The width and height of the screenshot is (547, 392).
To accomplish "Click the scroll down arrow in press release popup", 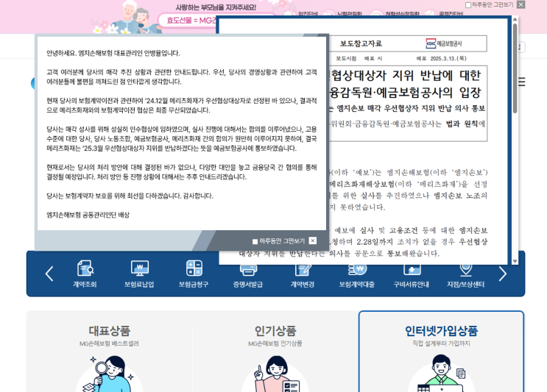I will point(515,261).
